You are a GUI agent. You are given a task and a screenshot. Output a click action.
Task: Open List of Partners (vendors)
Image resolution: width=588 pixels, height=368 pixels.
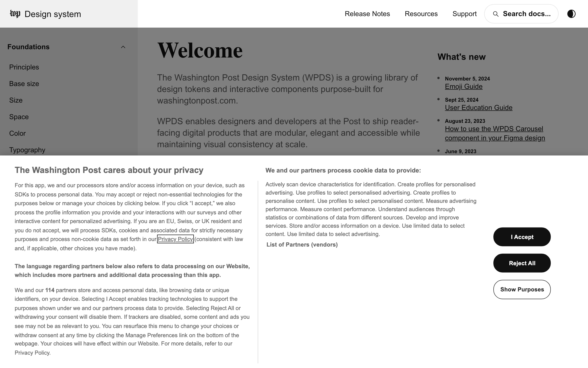(x=302, y=244)
